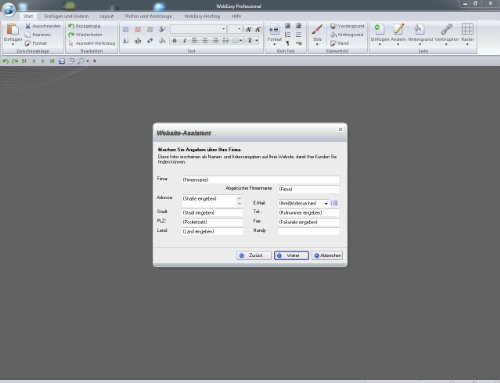Open the WebEasy application orb menu
This screenshot has height=383, width=500.
[x=9, y=9]
